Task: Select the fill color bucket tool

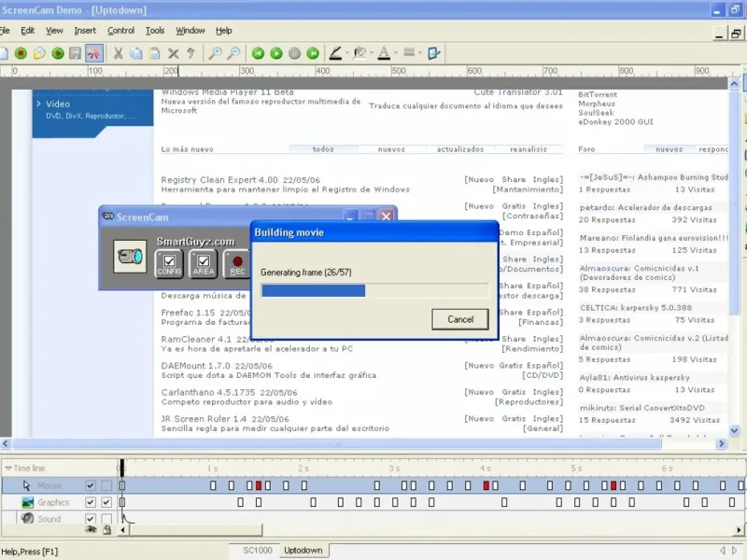Action: (x=360, y=53)
